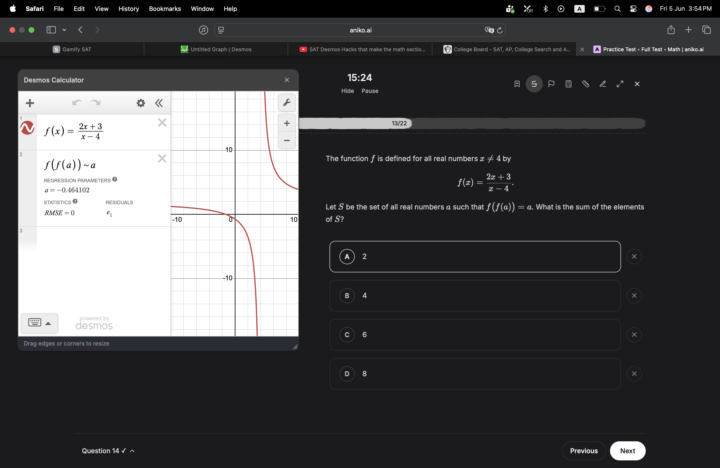Switch to the Untitled Graph Desmos tab
Viewport: 720px width, 468px height.
coord(216,49)
